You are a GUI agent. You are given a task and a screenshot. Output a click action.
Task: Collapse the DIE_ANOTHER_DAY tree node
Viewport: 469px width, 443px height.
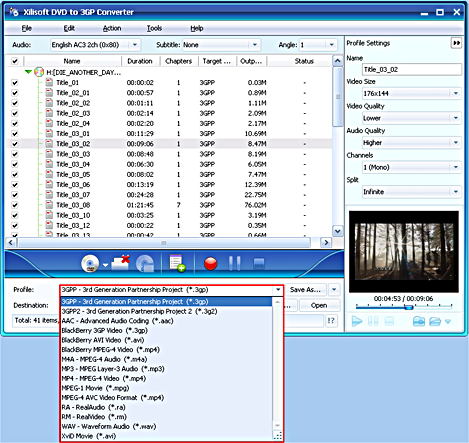[x=28, y=72]
